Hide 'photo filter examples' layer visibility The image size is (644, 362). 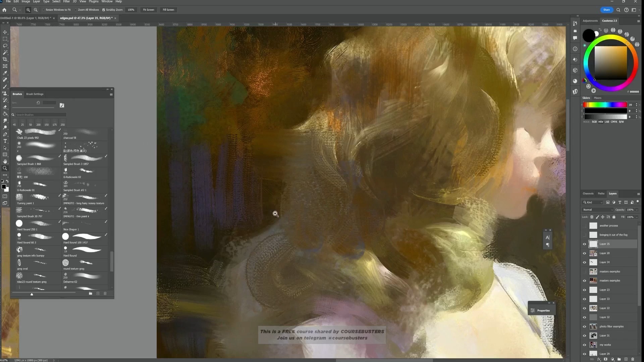585,326
